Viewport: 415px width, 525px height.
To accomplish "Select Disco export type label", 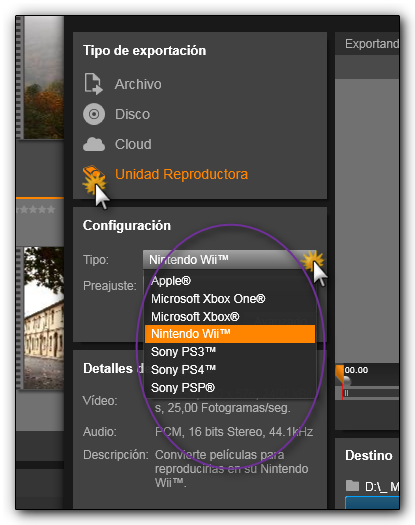I will coord(132,114).
